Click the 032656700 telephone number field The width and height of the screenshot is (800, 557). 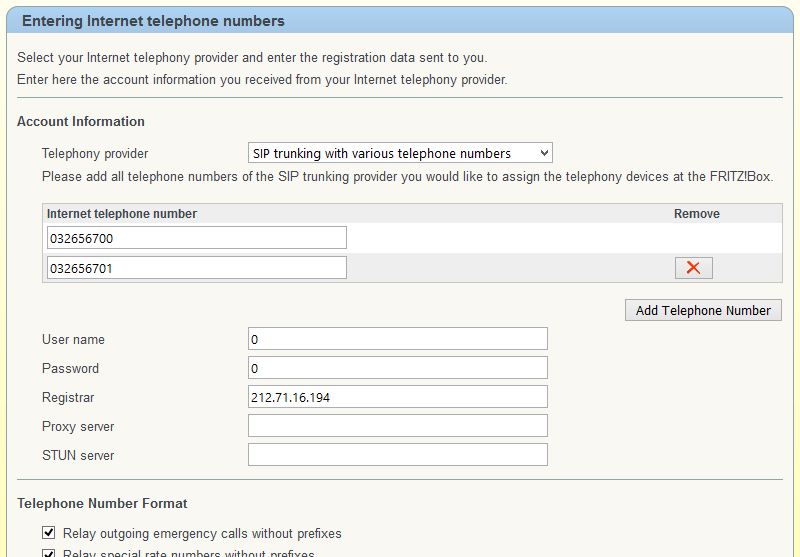pos(196,238)
